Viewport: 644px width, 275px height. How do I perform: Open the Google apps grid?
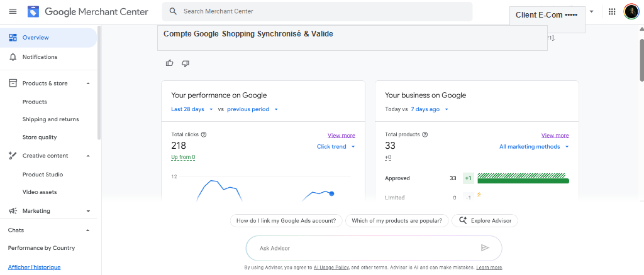coord(612,11)
